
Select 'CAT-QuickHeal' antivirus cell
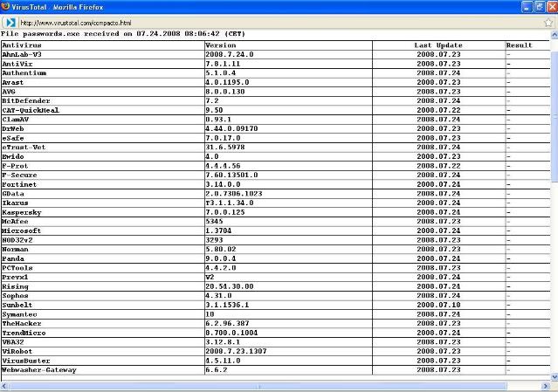(103, 110)
